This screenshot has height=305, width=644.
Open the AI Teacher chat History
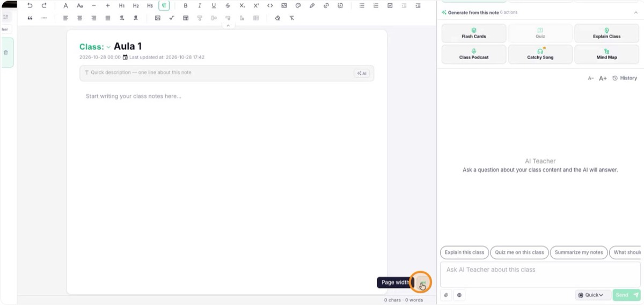(625, 78)
